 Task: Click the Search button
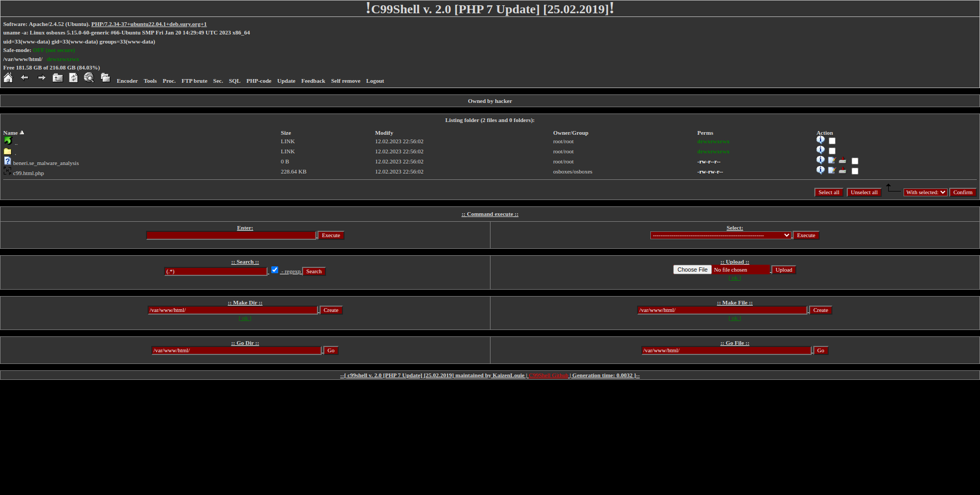(x=314, y=272)
